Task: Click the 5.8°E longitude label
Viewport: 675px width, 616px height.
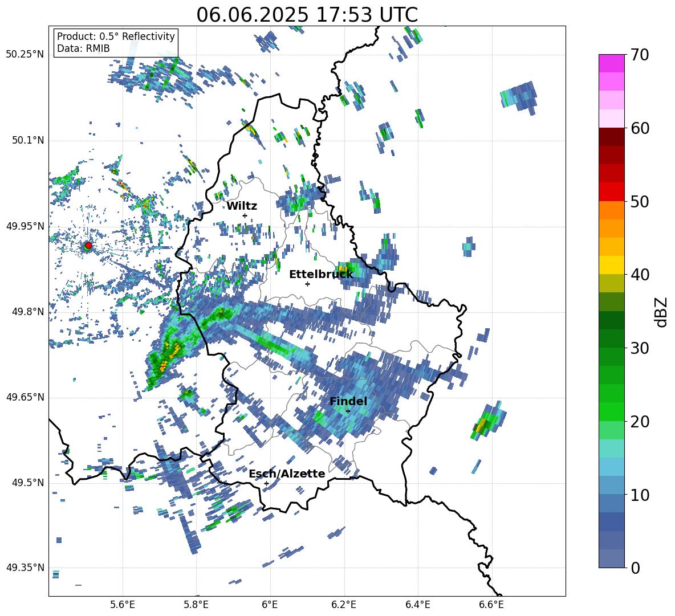Action: click(196, 605)
